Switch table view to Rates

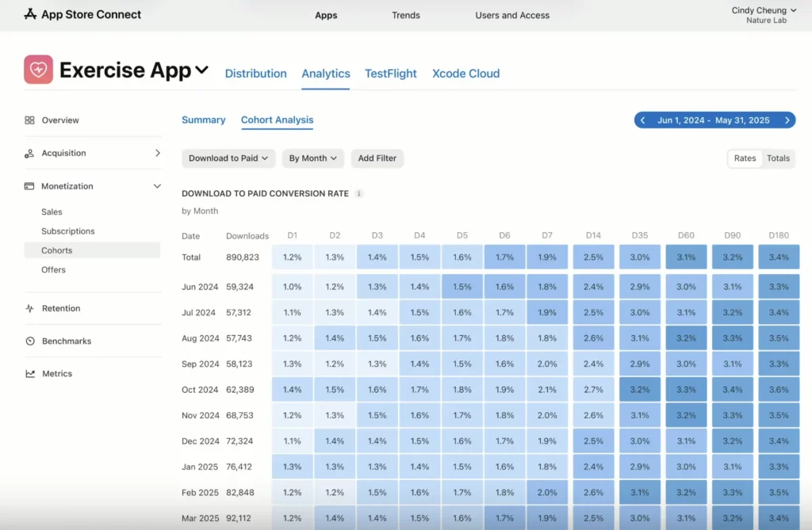click(745, 158)
